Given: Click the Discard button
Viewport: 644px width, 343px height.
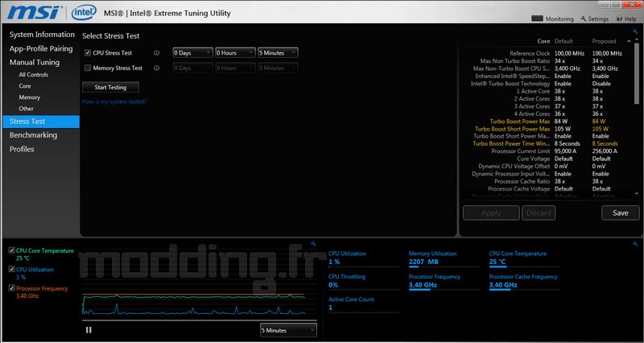Looking at the screenshot, I should [539, 213].
